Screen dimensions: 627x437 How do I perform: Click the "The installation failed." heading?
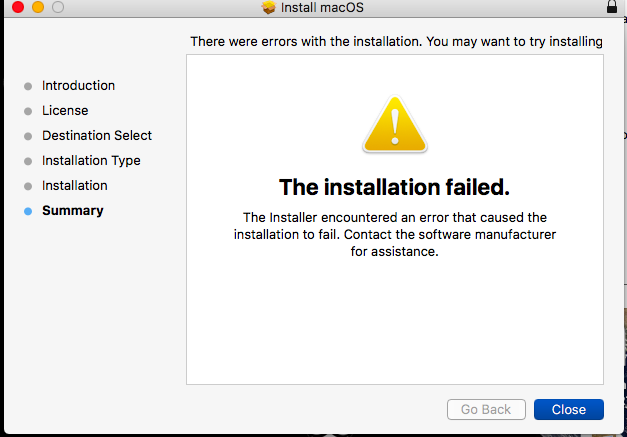click(x=394, y=187)
